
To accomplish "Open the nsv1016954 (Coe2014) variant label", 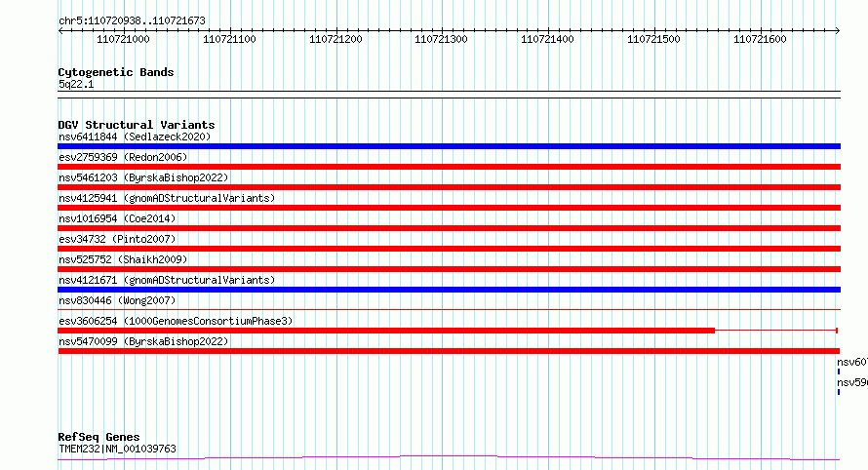I will (x=117, y=218).
